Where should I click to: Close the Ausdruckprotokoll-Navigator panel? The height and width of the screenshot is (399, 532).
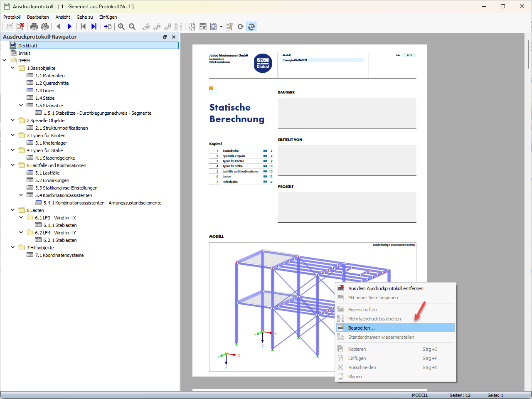click(x=174, y=37)
